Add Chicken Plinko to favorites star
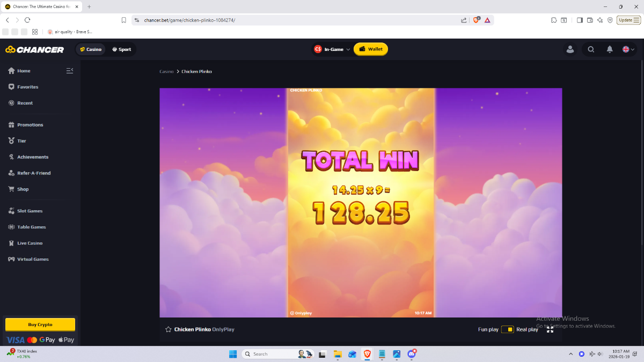This screenshot has height=362, width=644. pos(169,329)
